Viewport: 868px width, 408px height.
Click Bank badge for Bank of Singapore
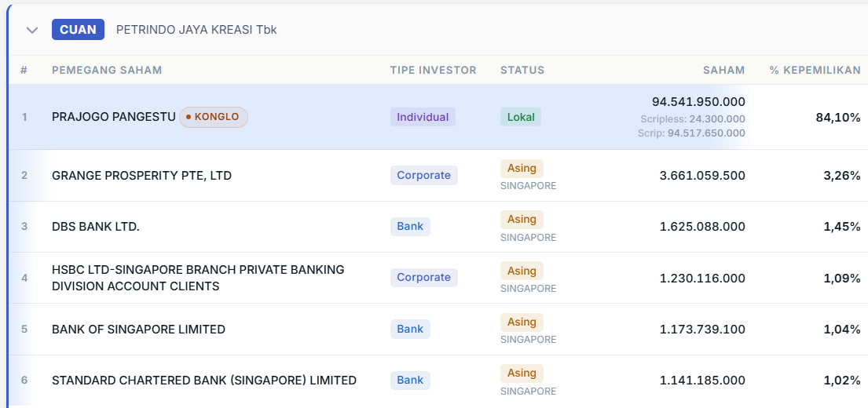tap(410, 329)
